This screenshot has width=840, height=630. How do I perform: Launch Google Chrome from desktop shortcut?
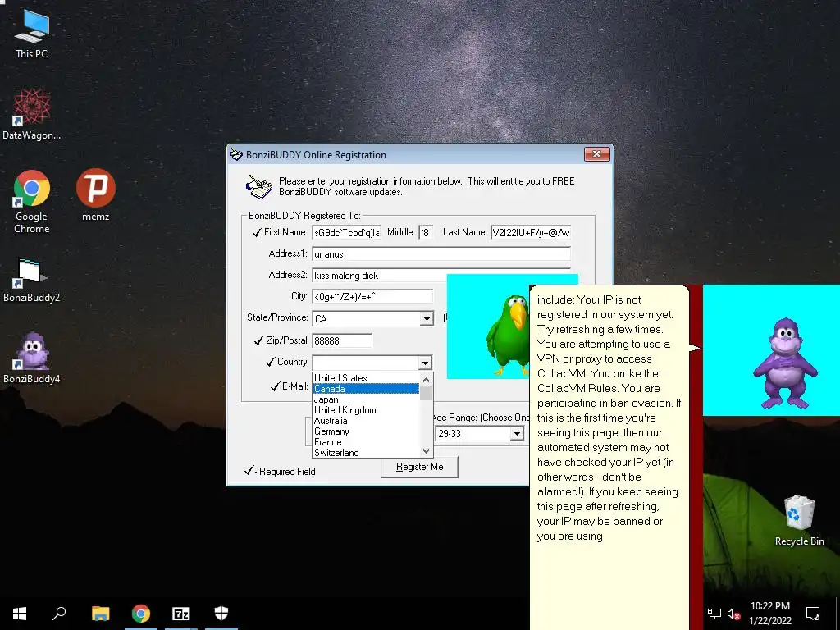[32, 202]
